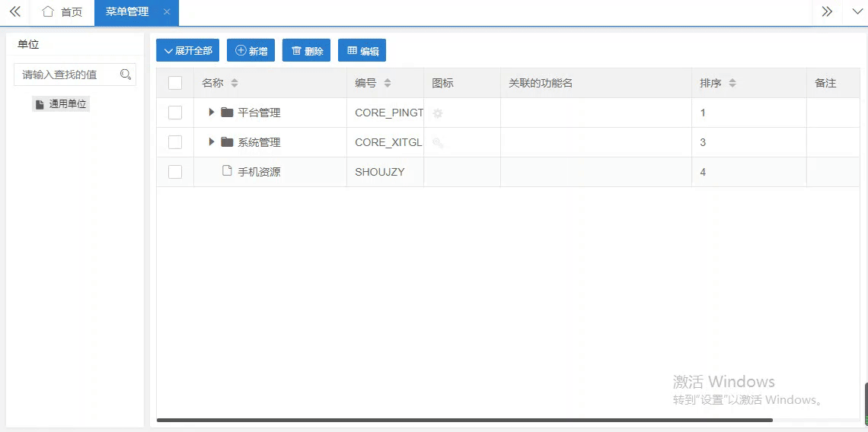Click the search magnifier icon in unit panel
The width and height of the screenshot is (868, 432).
pyautogui.click(x=126, y=75)
